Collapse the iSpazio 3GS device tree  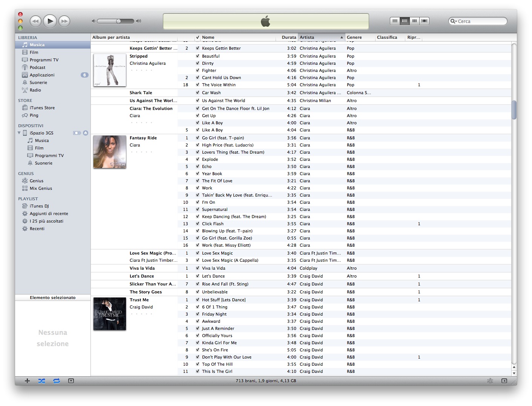click(x=19, y=133)
